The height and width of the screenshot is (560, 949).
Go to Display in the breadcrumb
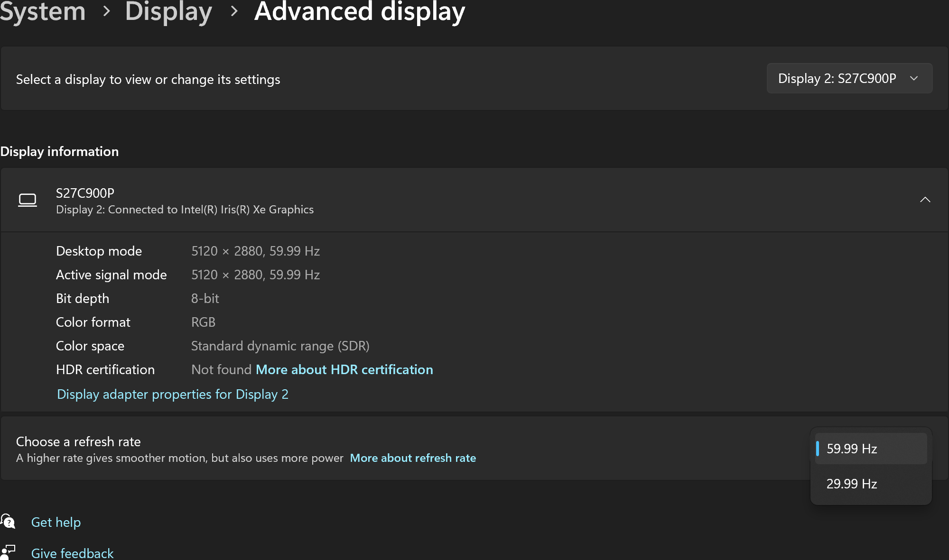click(x=168, y=11)
